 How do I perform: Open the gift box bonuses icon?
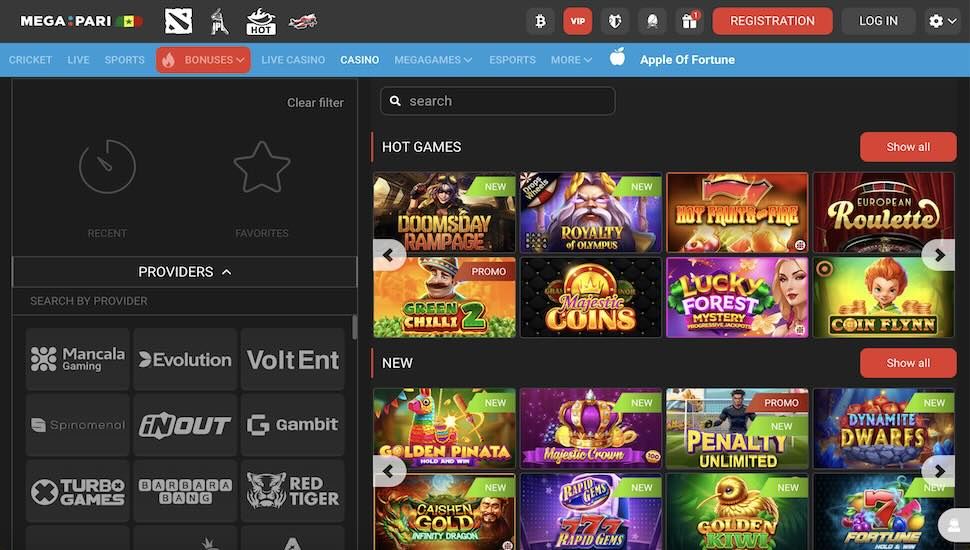690,21
